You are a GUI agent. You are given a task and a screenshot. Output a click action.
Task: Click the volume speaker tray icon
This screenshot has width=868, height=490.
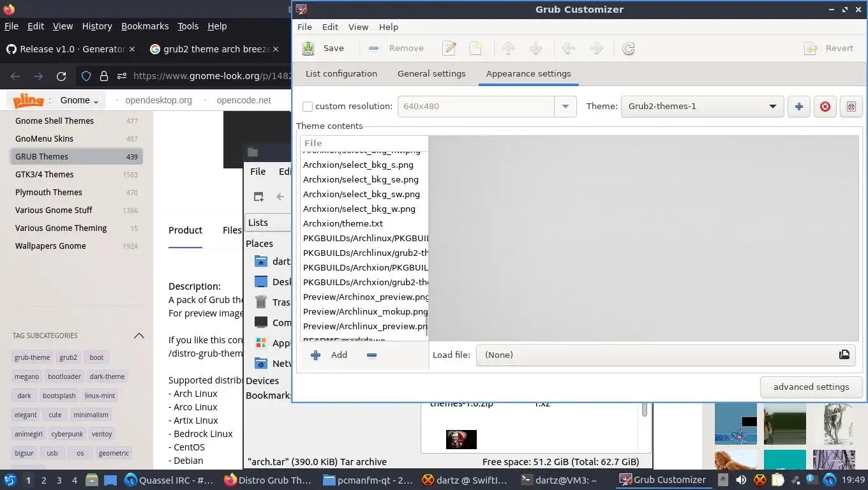tap(741, 480)
